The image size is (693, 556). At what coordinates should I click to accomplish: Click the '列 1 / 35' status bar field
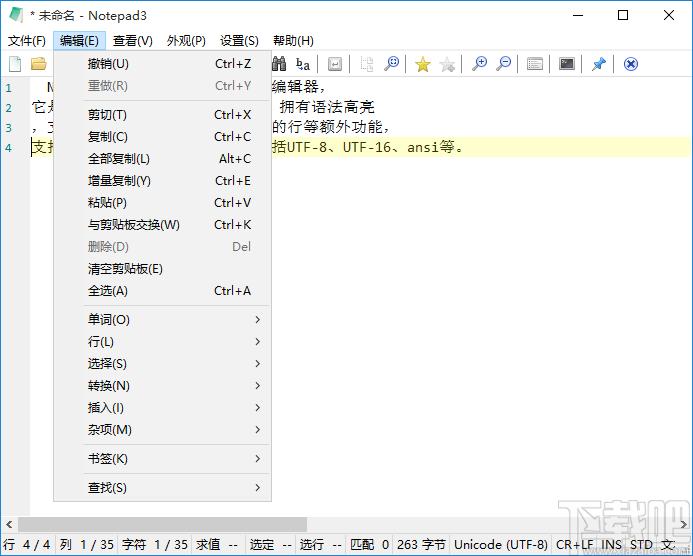click(x=87, y=545)
